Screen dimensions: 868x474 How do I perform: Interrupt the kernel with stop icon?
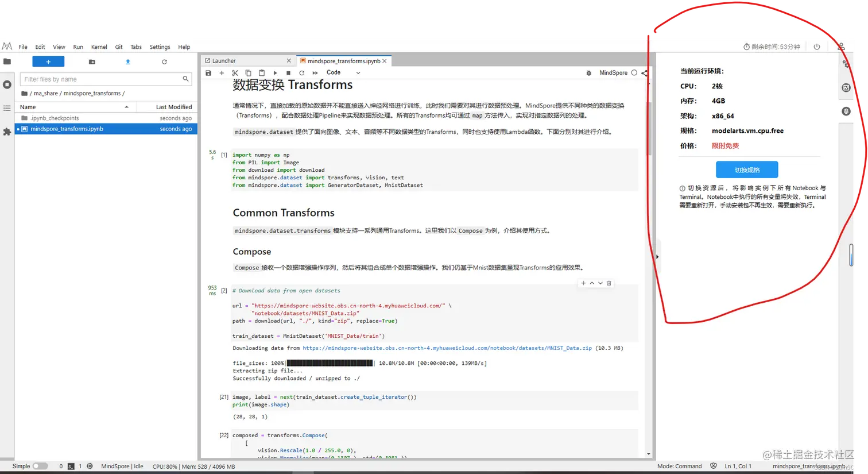[288, 73]
